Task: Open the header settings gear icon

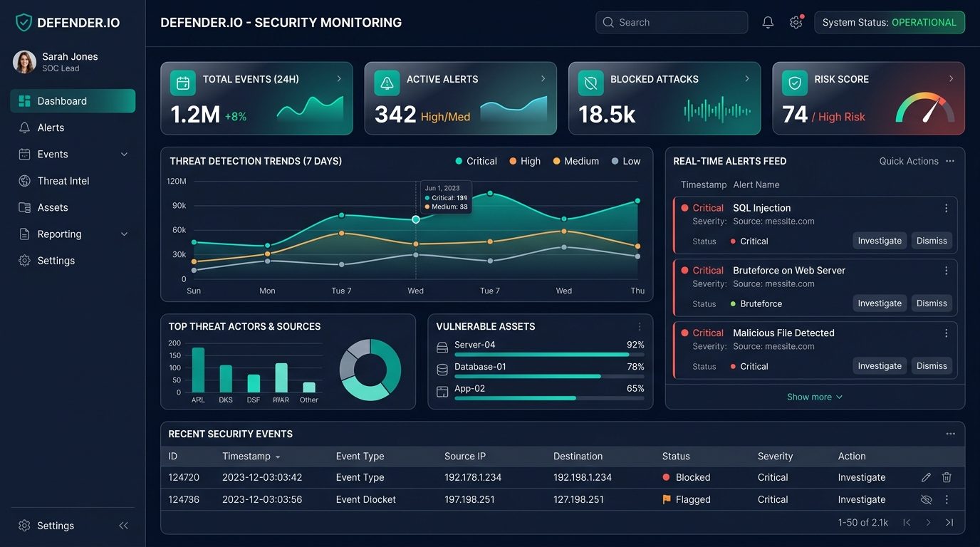Action: pos(796,23)
